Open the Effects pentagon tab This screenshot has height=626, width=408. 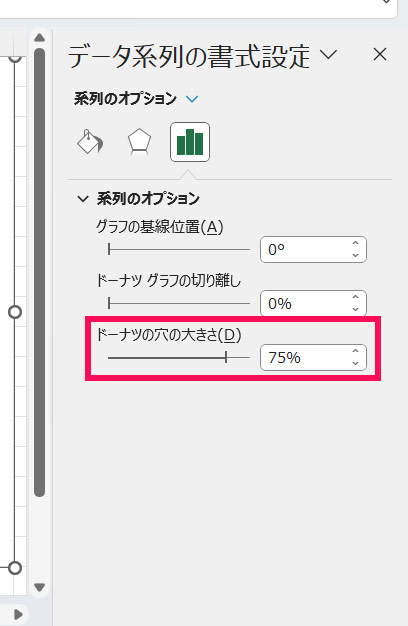click(139, 142)
